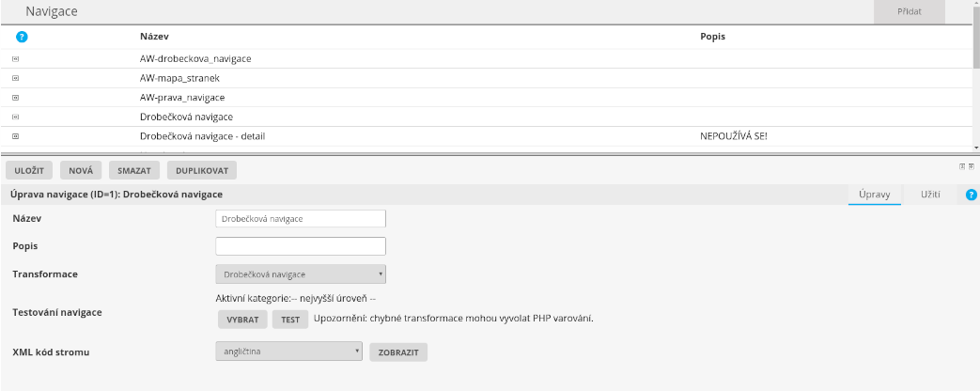Click the left panel resize icon

pos(962,166)
